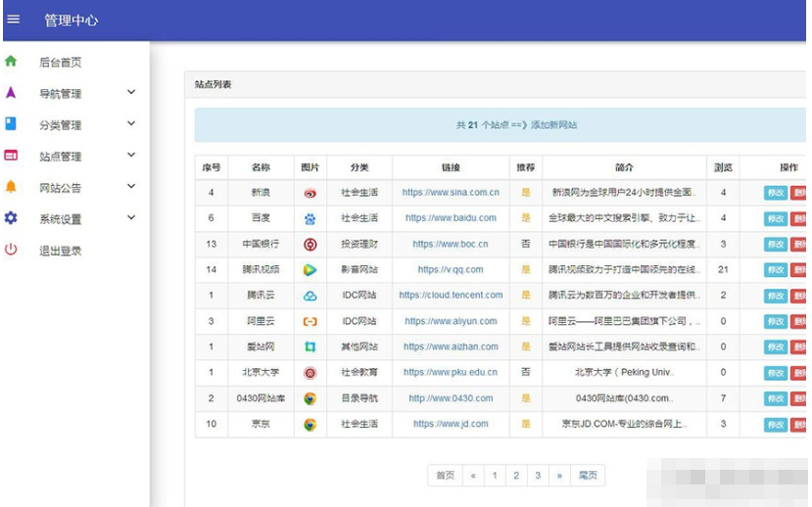
Task: Open the https://www.boc.cn link
Action: coord(451,244)
